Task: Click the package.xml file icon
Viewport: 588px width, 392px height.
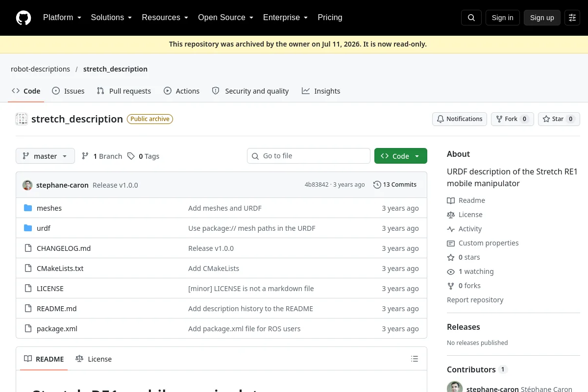Action: click(28, 329)
